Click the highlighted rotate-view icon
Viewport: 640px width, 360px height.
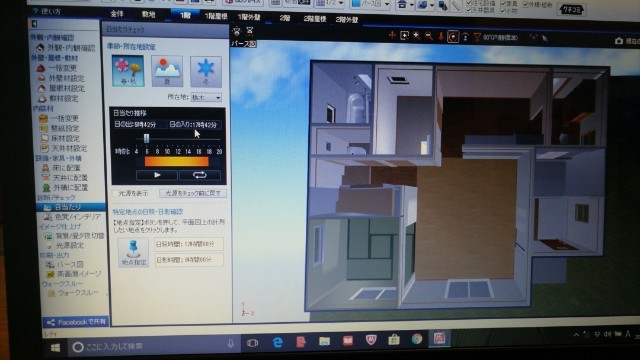pos(453,37)
